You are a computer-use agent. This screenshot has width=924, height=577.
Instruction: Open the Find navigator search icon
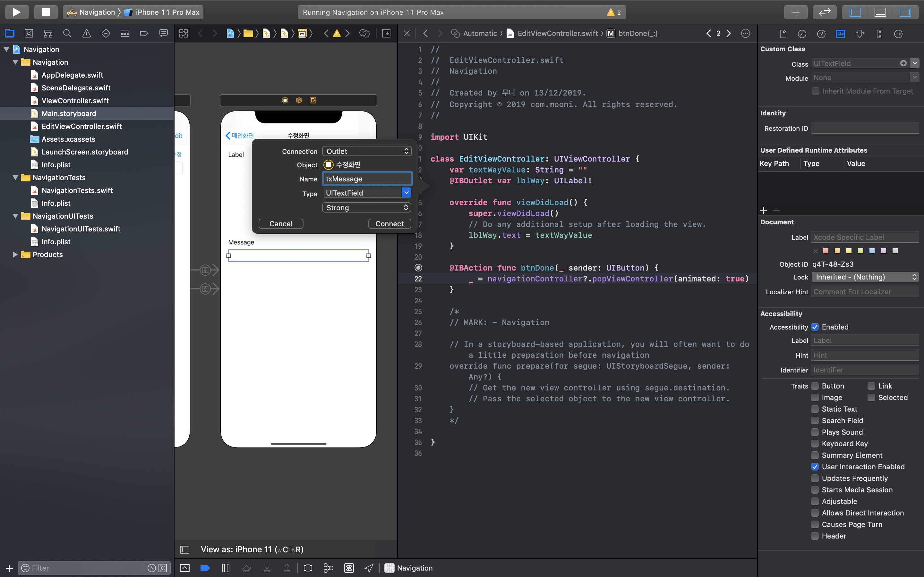[67, 34]
